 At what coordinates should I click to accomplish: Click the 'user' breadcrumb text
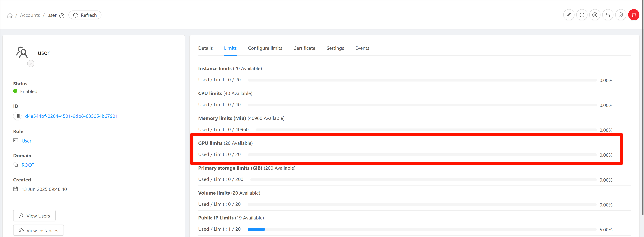coord(52,15)
